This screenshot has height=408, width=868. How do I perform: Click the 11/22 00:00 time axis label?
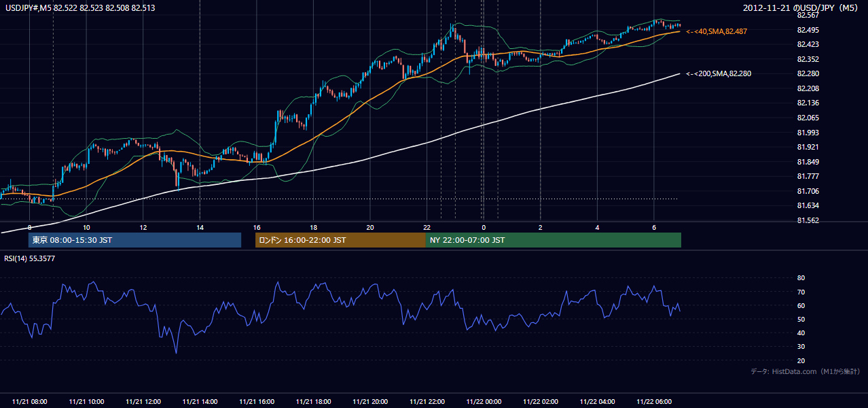pyautogui.click(x=484, y=402)
